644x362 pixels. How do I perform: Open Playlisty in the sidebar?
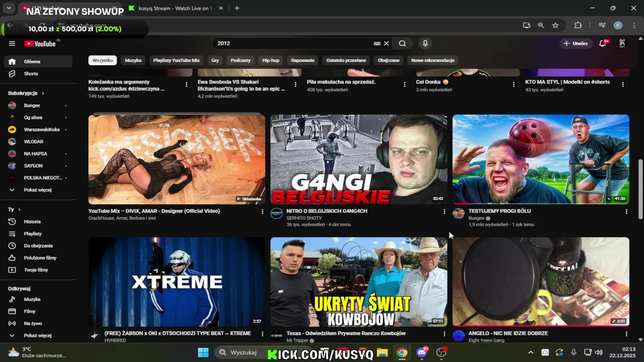38,234
